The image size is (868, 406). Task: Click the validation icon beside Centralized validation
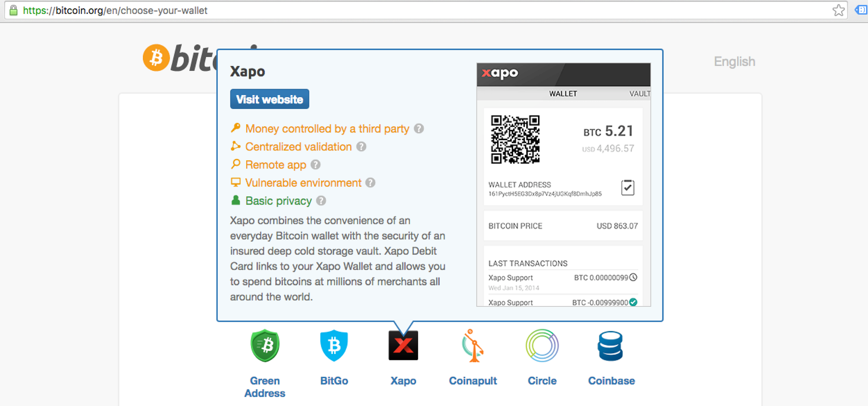[236, 146]
